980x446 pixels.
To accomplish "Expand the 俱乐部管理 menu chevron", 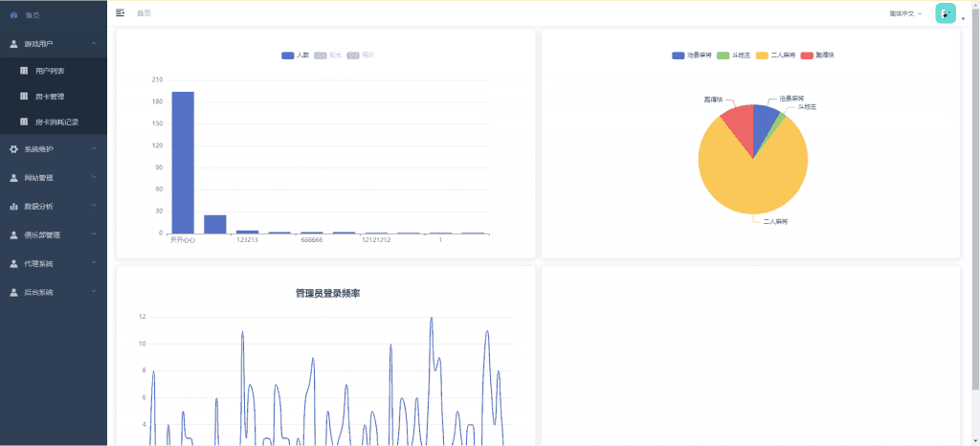I will 94,234.
